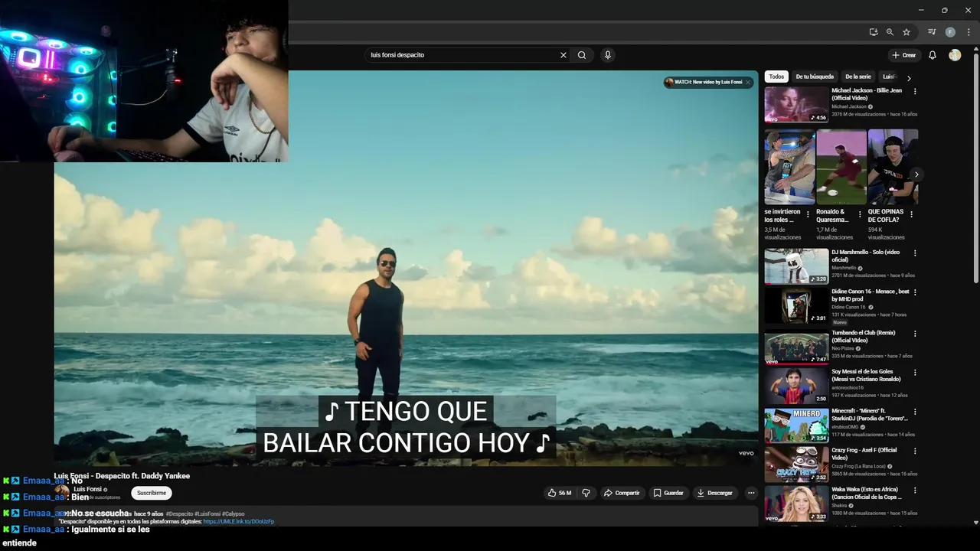Screen dimensions: 980x551
Task: Click title 'Crazy Frog - Axel F (Official Video)'
Action: pyautogui.click(x=864, y=454)
